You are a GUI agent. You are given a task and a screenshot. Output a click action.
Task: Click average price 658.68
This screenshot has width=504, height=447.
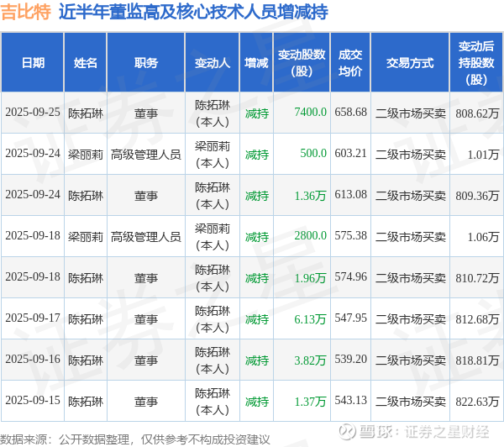tap(350, 113)
